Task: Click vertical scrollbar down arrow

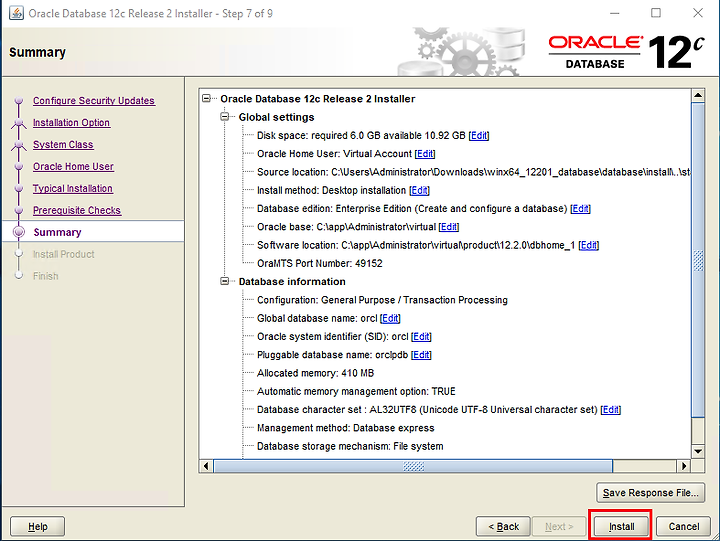Action: [x=698, y=451]
